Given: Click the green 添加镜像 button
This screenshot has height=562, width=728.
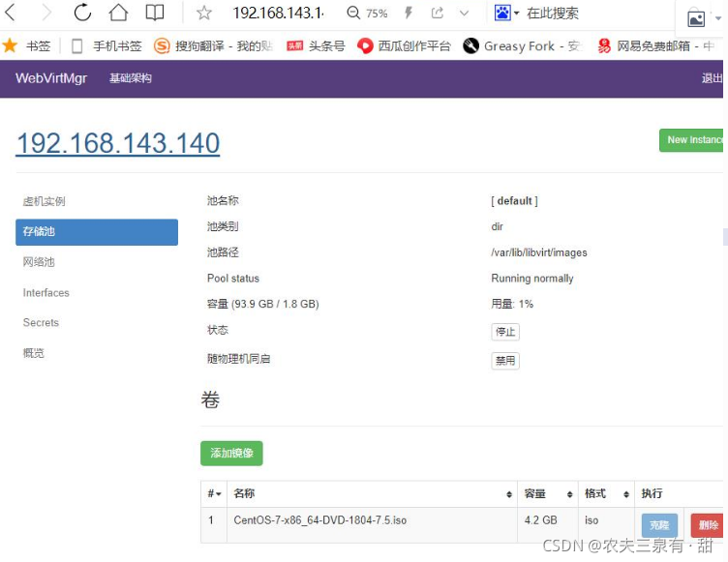Looking at the screenshot, I should coord(231,453).
